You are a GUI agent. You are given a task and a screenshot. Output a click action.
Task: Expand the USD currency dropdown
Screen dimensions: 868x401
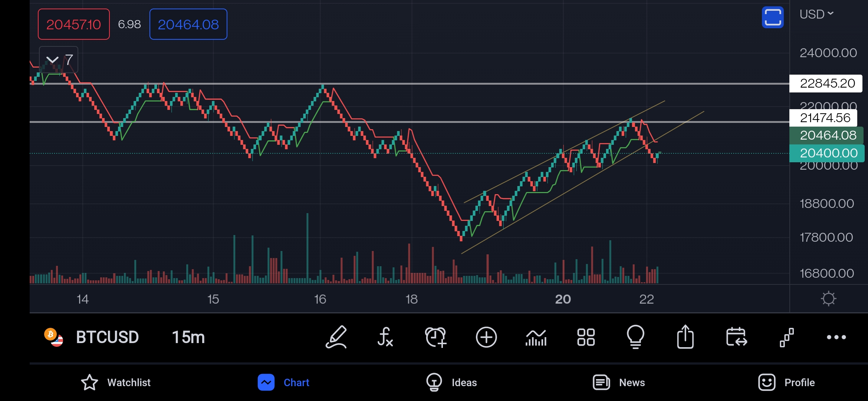(x=816, y=14)
